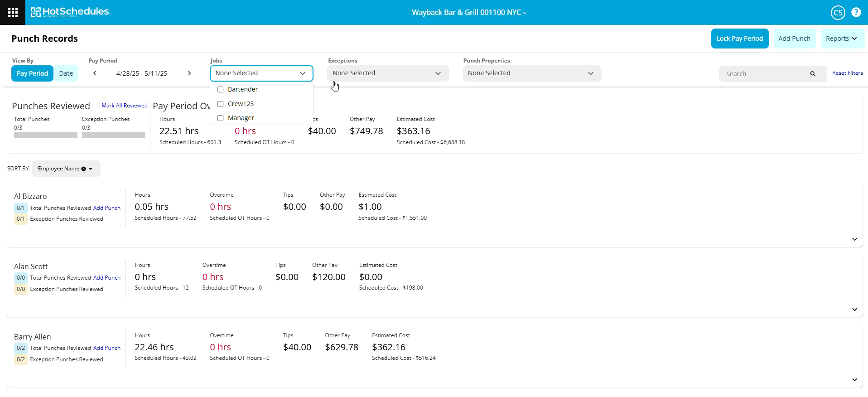Go to next pay period arrow
Viewport: 868px width, 397px height.
189,73
